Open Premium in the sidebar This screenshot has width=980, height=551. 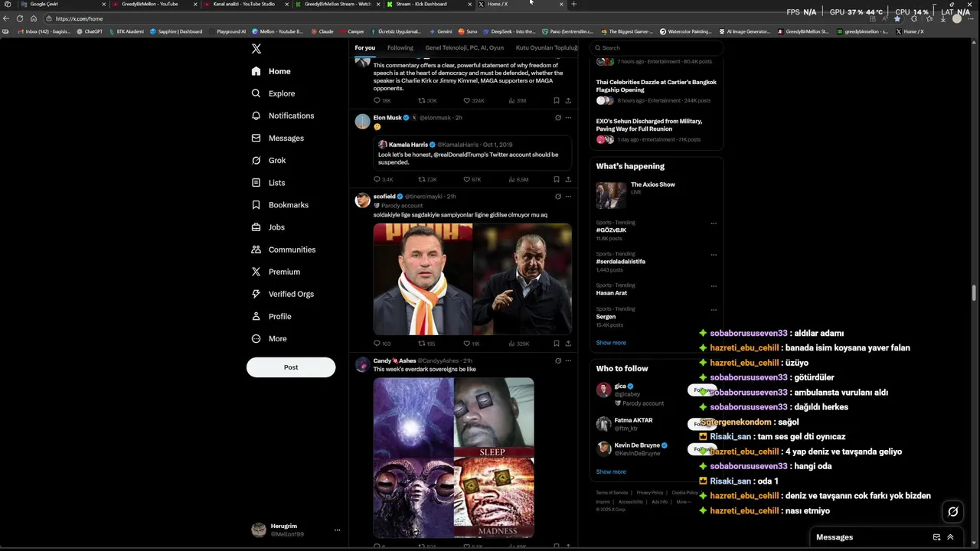pos(276,272)
